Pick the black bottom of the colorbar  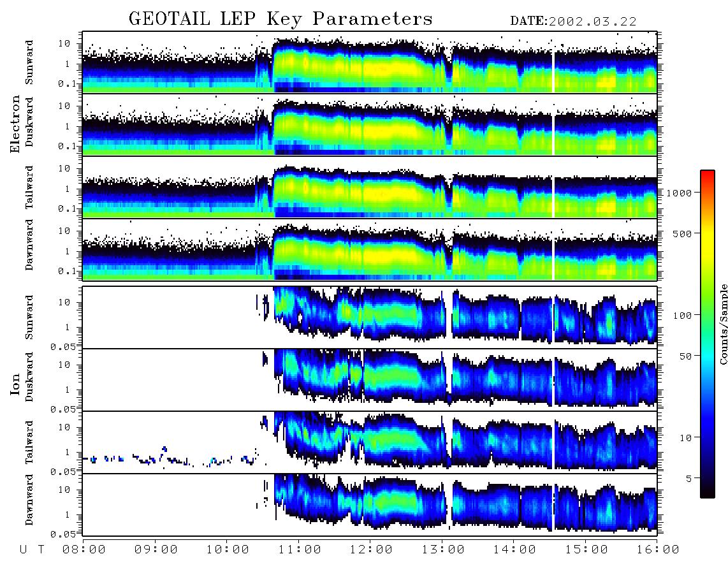(x=707, y=493)
